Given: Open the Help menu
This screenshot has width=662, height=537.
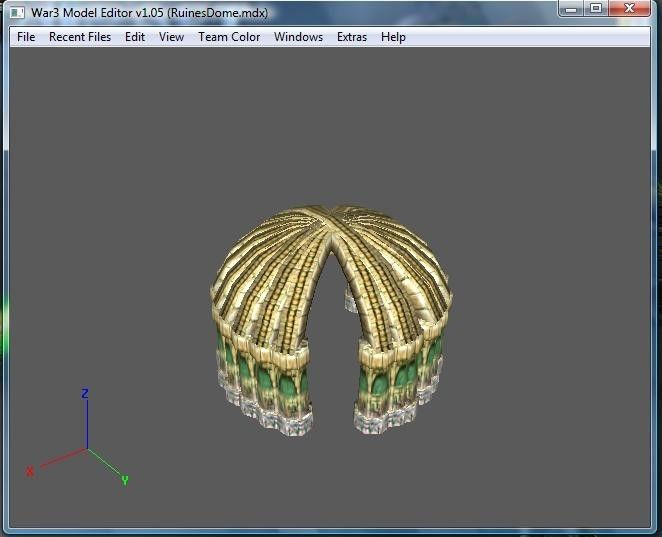Looking at the screenshot, I should click(393, 37).
